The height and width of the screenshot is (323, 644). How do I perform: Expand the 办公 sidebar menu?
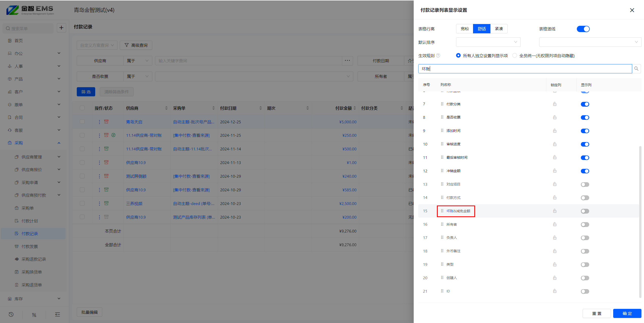(x=34, y=53)
